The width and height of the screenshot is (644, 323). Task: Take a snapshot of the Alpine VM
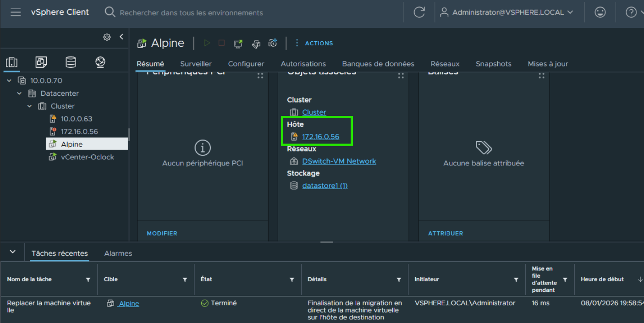click(273, 44)
